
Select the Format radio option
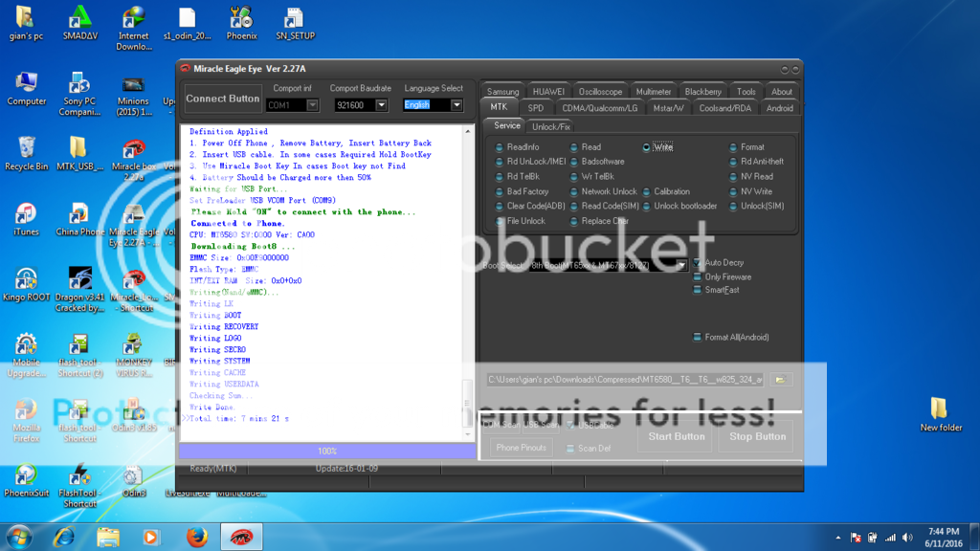733,147
